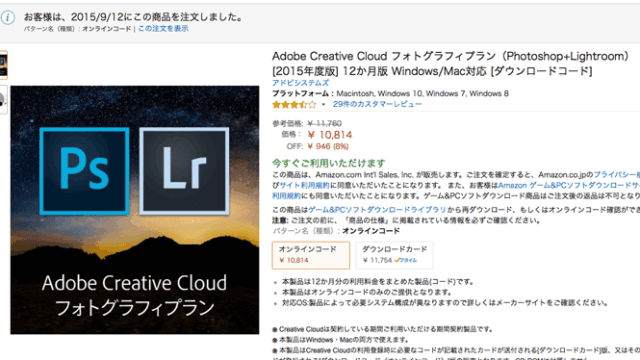Screen dimensions: 640x360
Task: Click the プラットフォーム Macintosh, Windows 10 line
Action: [x=390, y=93]
